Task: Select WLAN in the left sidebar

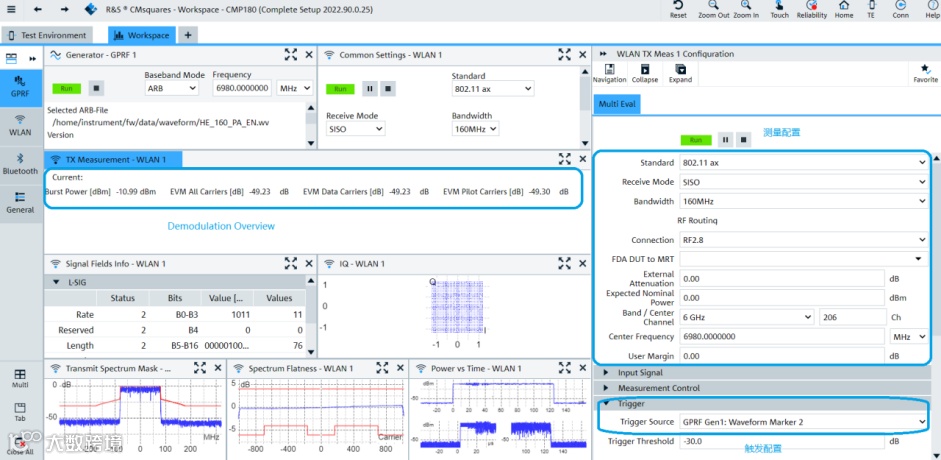Action: pos(20,126)
